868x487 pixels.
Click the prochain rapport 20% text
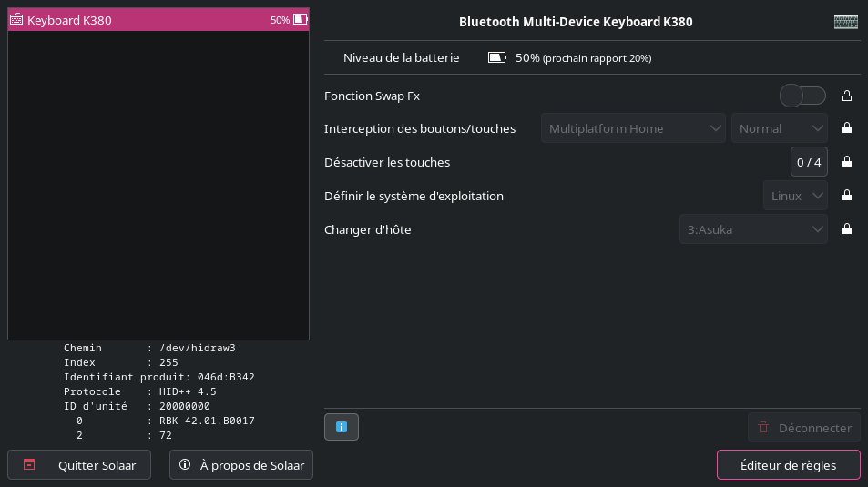pyautogui.click(x=597, y=58)
